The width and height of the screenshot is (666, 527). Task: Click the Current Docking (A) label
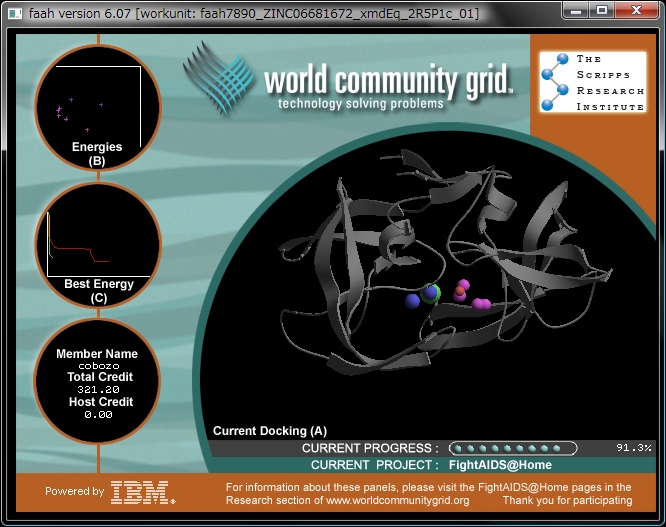pyautogui.click(x=270, y=431)
